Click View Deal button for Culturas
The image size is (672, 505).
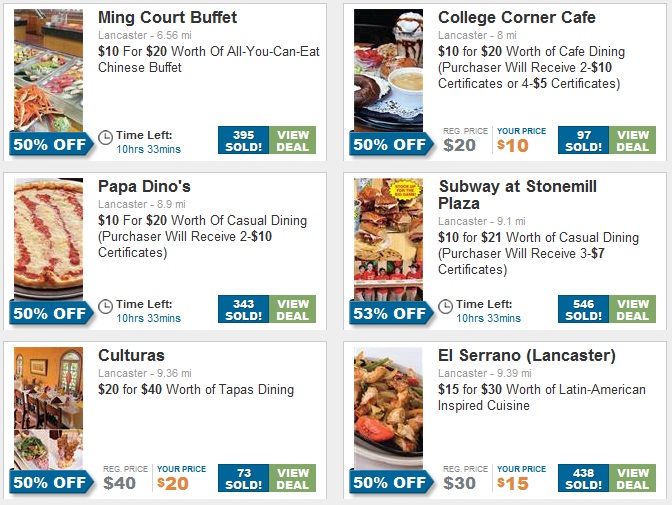[293, 479]
